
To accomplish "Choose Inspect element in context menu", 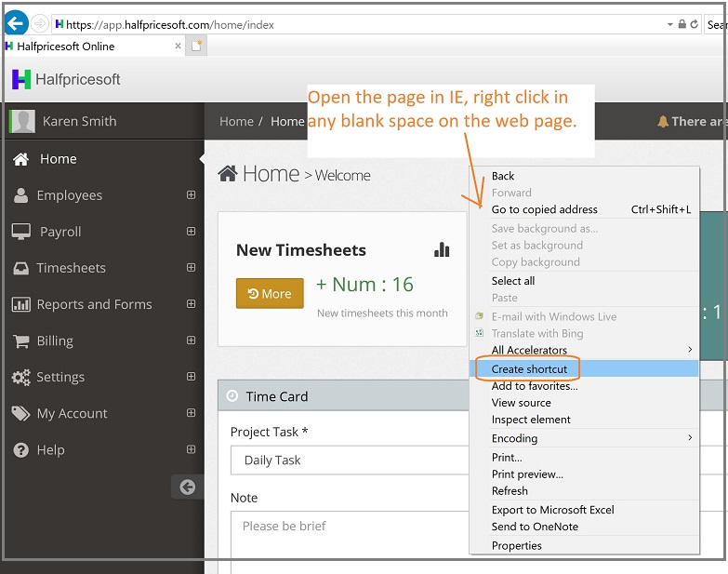I will [584, 420].
